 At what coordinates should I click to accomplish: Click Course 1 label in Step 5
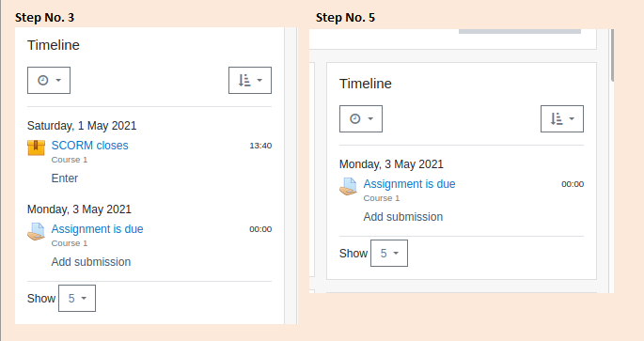382,198
